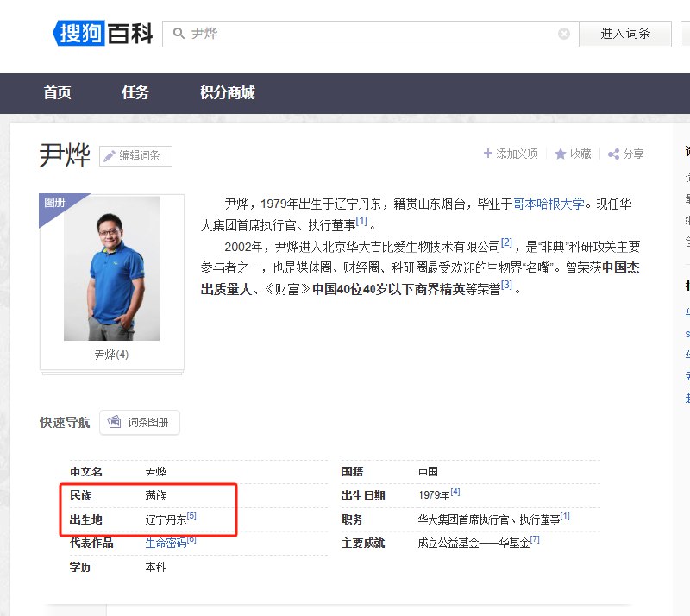The height and width of the screenshot is (616, 690).
Task: Click the album icon in 词条图册 button
Action: click(x=115, y=422)
